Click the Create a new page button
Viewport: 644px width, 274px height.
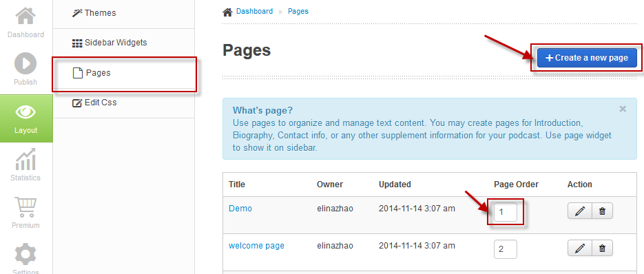point(587,58)
